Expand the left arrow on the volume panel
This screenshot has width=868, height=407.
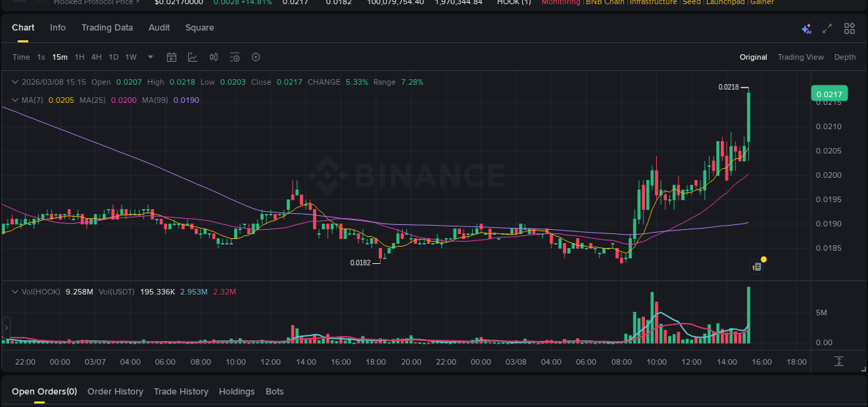click(x=5, y=326)
